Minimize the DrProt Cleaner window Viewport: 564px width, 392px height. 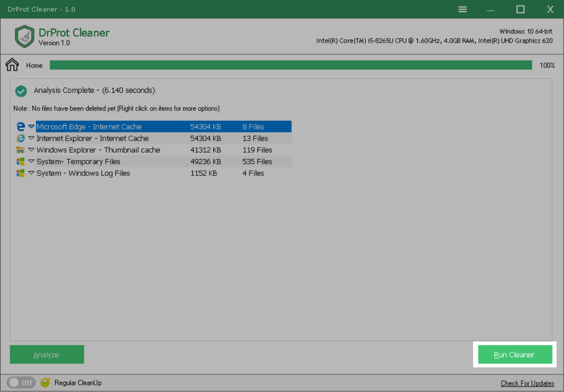[491, 10]
